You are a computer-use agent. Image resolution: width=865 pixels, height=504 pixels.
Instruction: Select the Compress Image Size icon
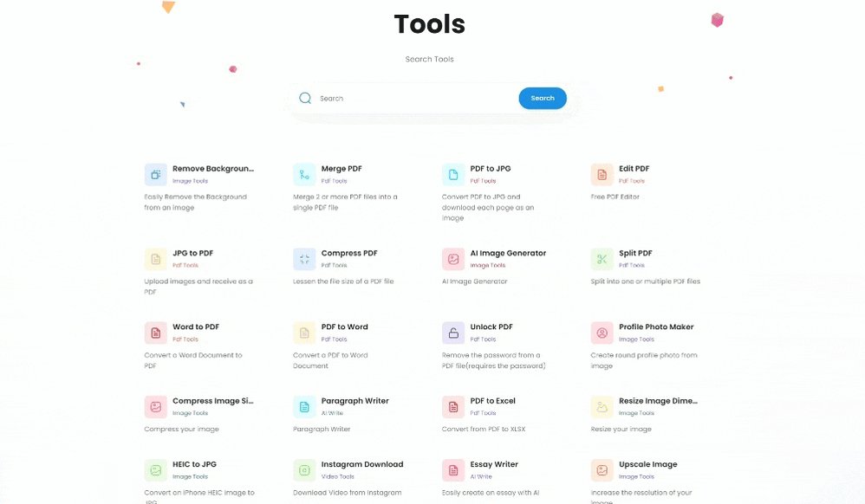pyautogui.click(x=155, y=406)
